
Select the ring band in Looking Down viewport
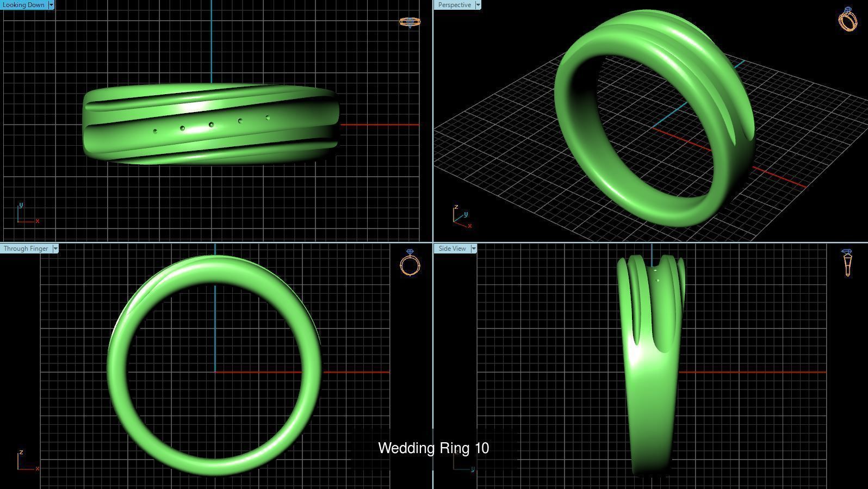[x=211, y=125]
